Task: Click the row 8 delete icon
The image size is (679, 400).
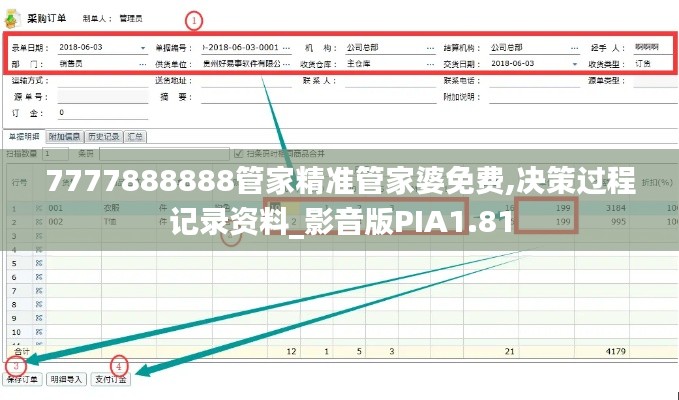Action: (39, 304)
